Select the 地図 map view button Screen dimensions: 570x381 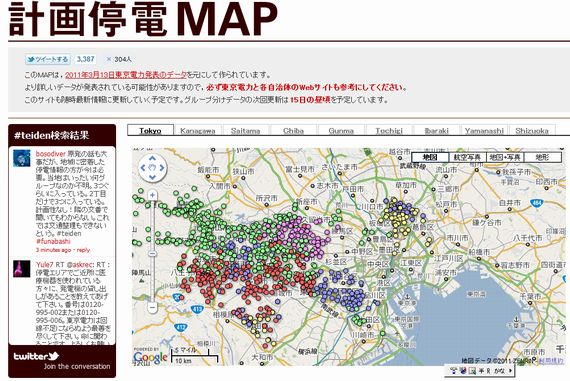[430, 157]
